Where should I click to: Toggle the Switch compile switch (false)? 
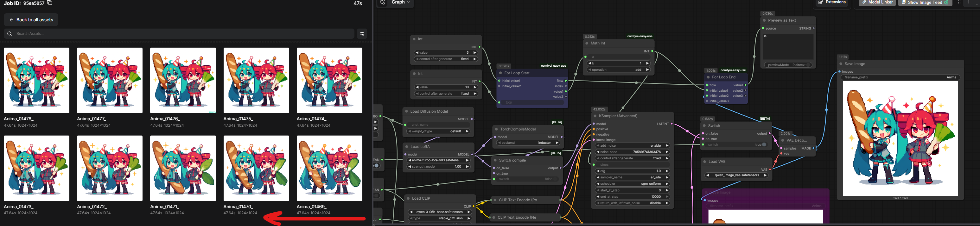coord(556,179)
